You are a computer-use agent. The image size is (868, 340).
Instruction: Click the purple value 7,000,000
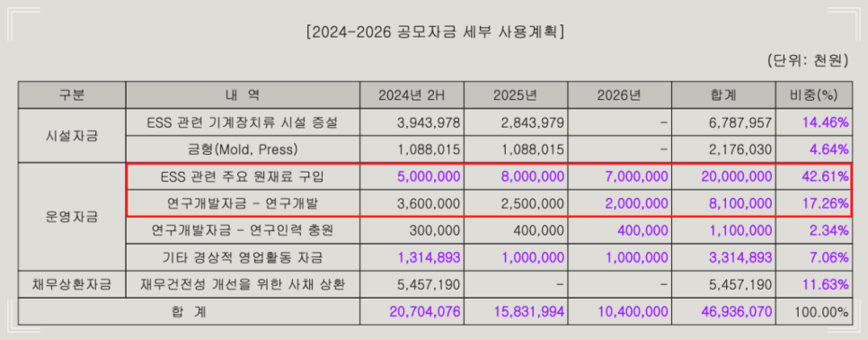(635, 176)
